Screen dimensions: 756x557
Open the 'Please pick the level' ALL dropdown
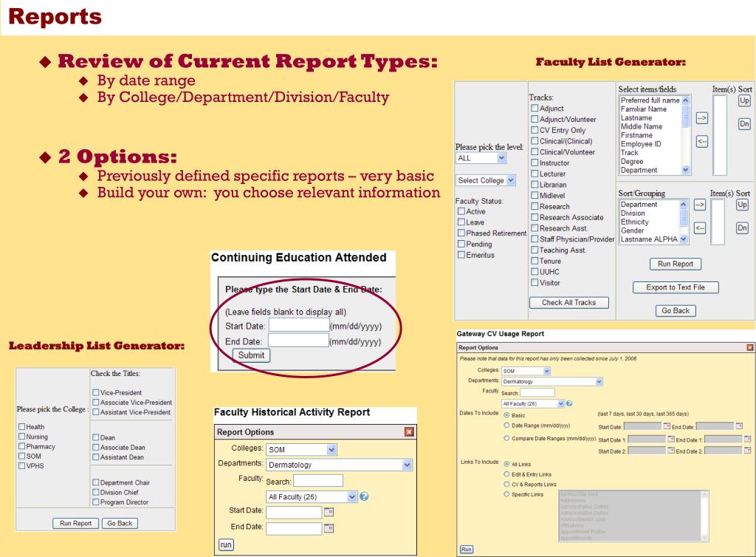tap(481, 158)
